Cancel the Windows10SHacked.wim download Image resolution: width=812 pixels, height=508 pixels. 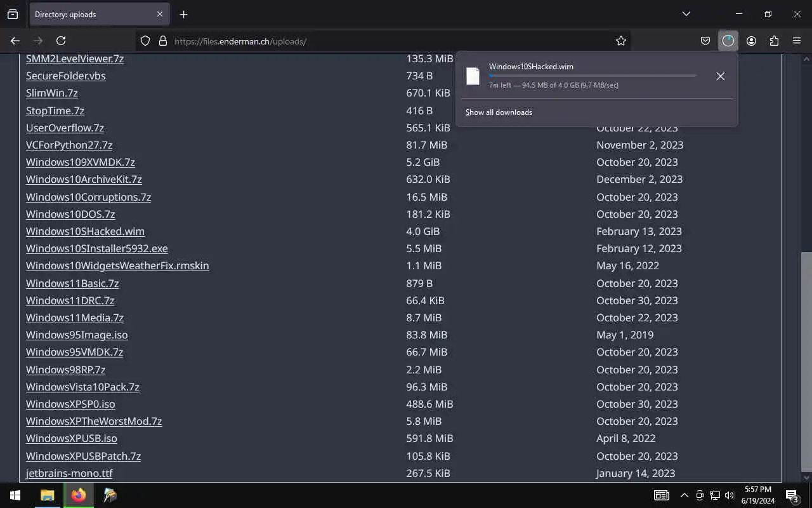click(720, 76)
